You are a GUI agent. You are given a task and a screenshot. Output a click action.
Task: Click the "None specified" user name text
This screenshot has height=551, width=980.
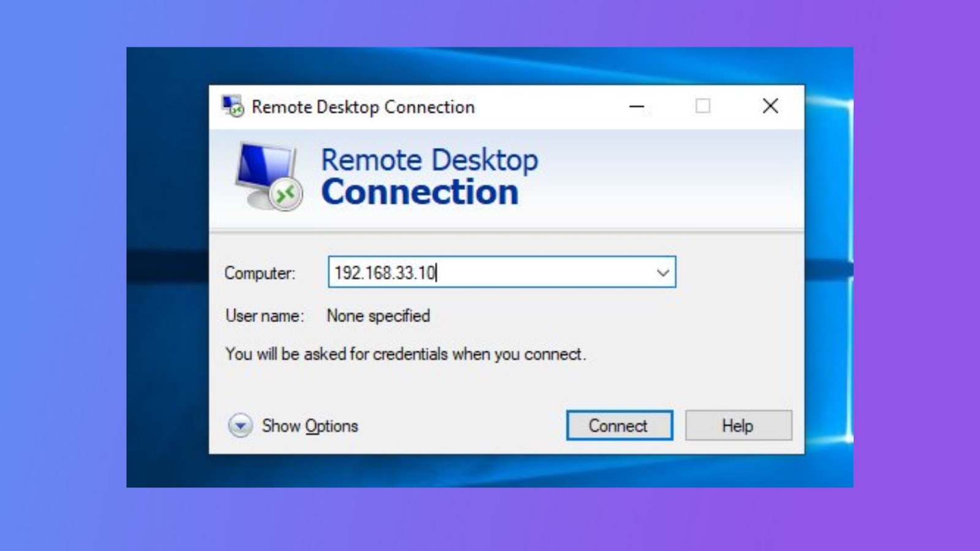(x=379, y=316)
